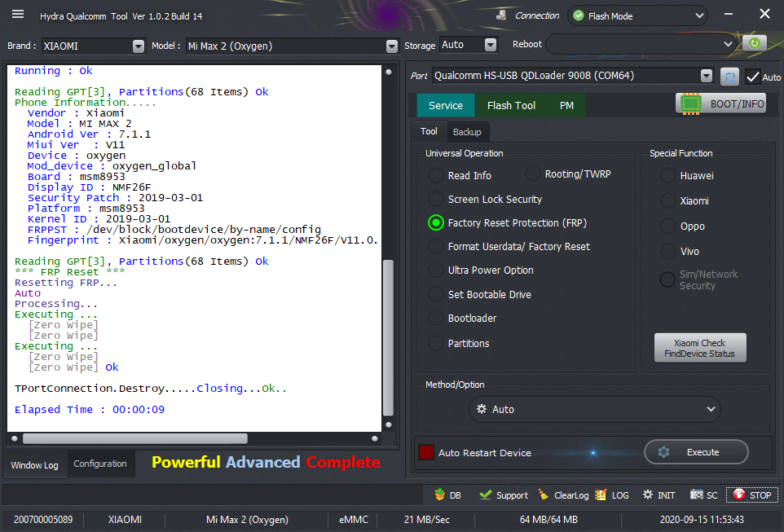Click the Elapsed Time log line

click(90, 410)
